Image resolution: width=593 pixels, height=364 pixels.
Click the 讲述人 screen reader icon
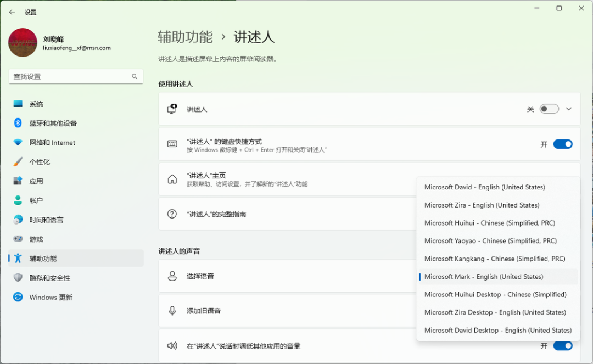click(172, 109)
